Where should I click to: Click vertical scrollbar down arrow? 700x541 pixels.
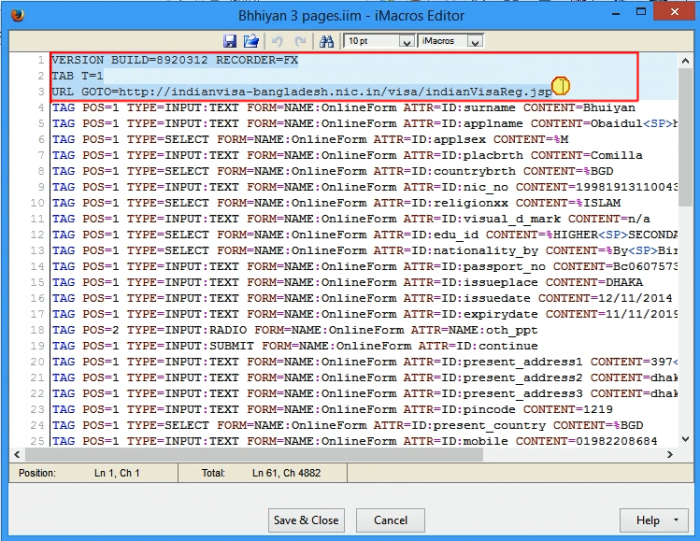(685, 440)
